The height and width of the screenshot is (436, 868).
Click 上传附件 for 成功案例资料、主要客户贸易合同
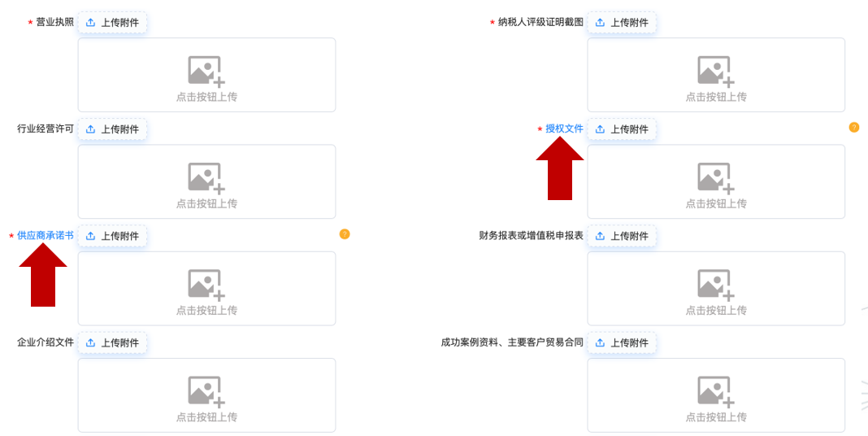tap(622, 342)
